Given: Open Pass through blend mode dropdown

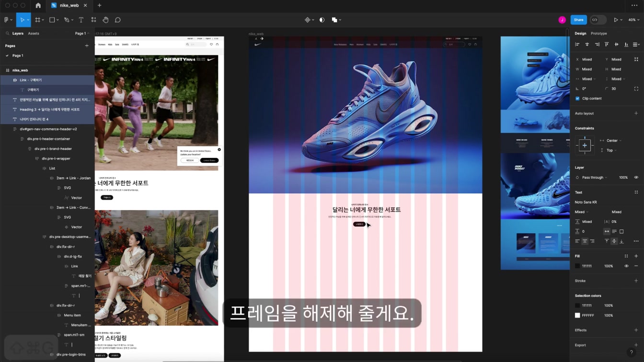Looking at the screenshot, I should pos(594,178).
